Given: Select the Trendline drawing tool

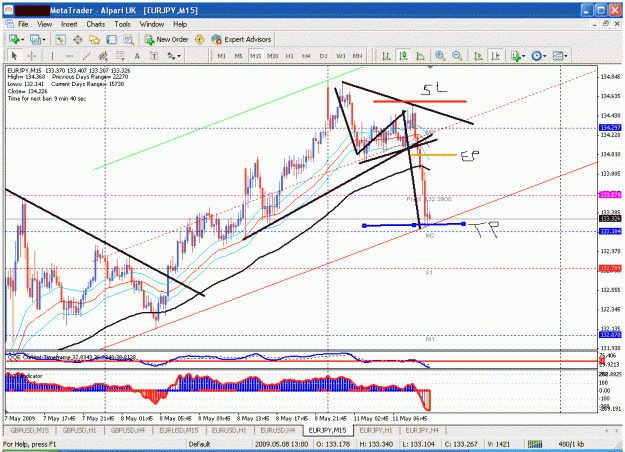Looking at the screenshot, I should click(x=86, y=56).
